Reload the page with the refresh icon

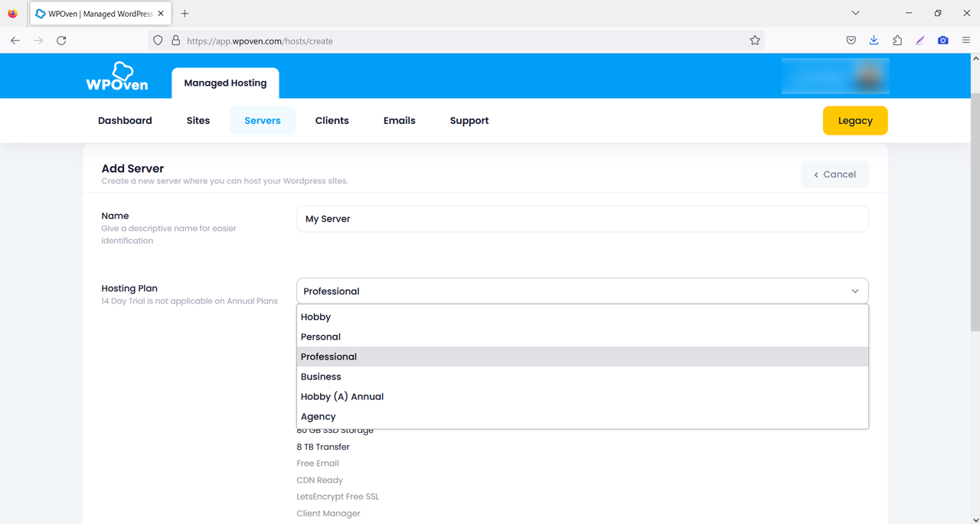[x=61, y=41]
